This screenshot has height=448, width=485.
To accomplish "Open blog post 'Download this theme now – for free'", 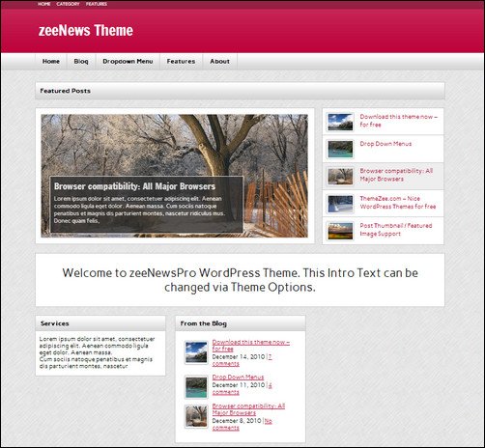I will pos(251,346).
